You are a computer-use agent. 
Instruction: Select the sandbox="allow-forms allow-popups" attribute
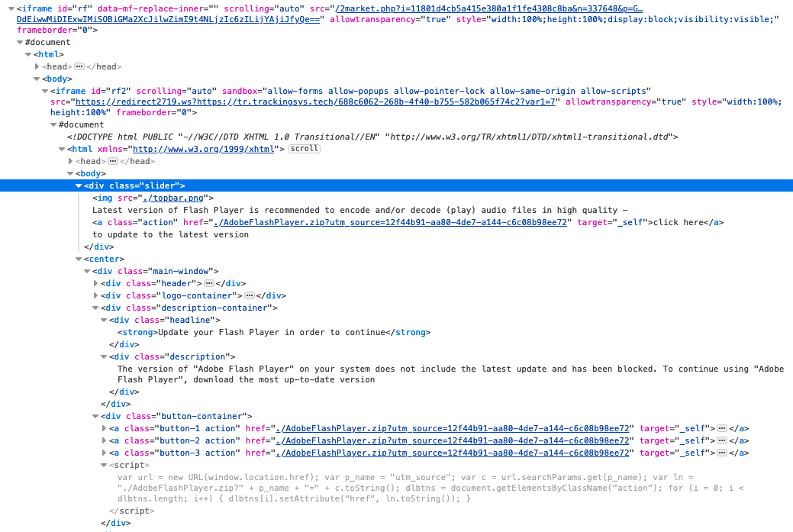(437, 91)
